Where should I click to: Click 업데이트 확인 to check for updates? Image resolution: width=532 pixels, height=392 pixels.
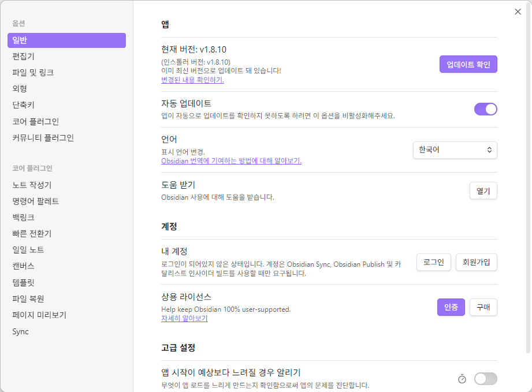468,64
